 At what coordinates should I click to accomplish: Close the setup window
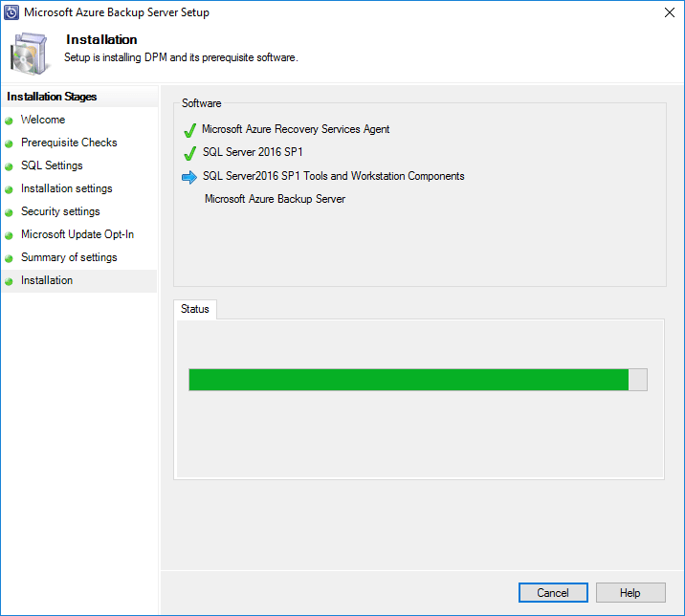pyautogui.click(x=670, y=12)
